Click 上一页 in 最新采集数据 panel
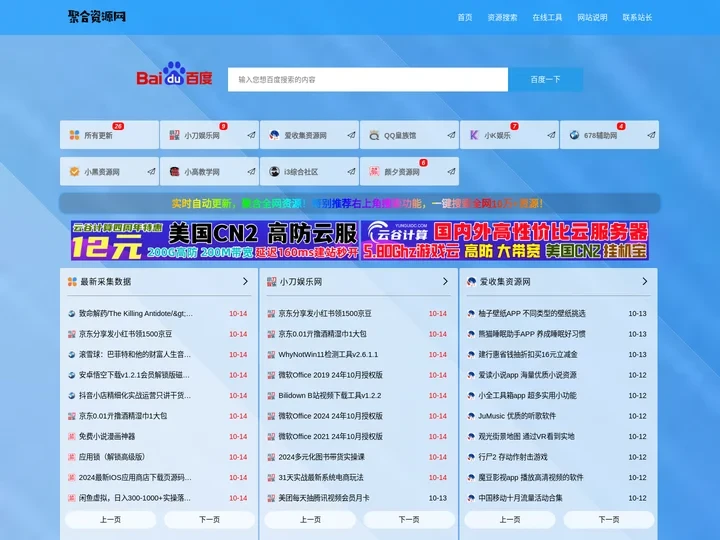The width and height of the screenshot is (720, 540). tap(111, 519)
